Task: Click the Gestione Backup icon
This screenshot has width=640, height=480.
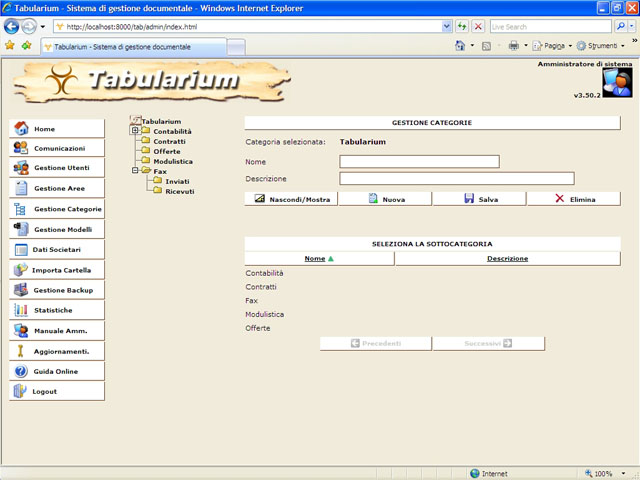Action: (x=20, y=290)
